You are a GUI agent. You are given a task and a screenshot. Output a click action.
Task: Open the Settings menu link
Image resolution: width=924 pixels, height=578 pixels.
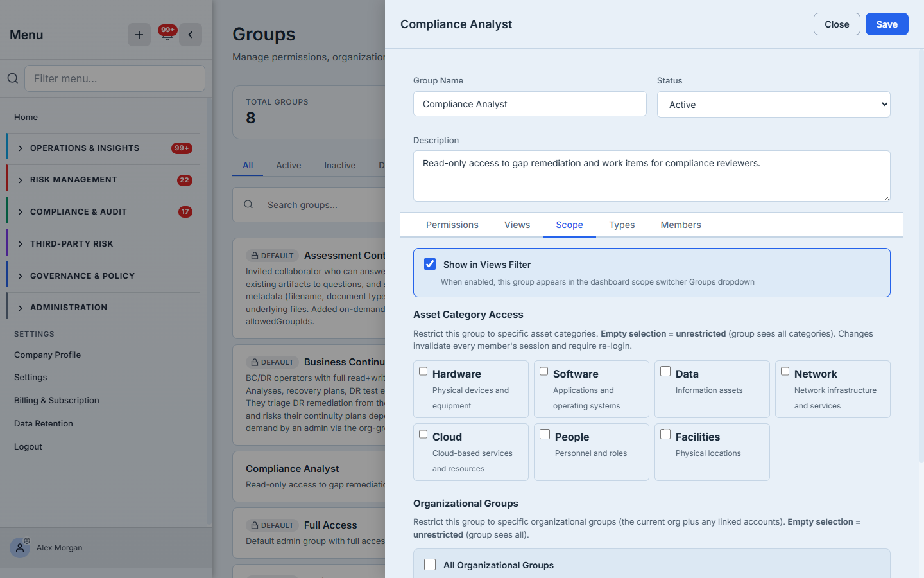point(31,377)
